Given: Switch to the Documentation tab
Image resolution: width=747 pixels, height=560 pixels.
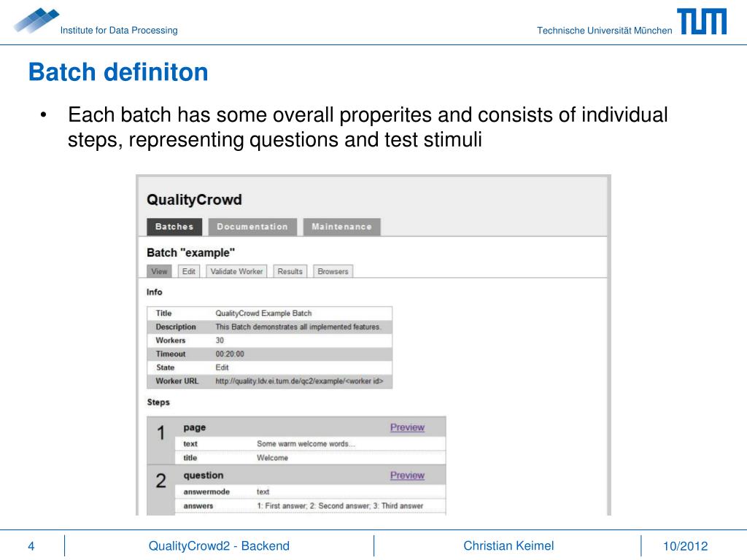Looking at the screenshot, I should [252, 227].
